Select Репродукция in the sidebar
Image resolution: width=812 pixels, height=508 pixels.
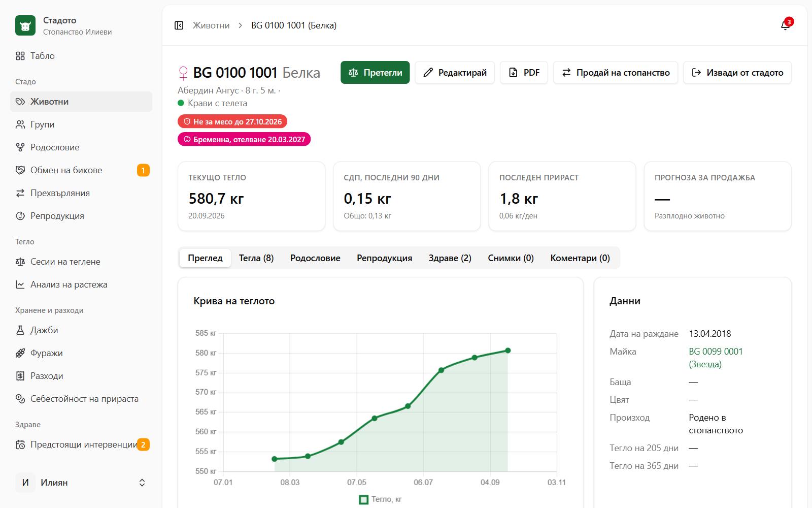click(x=81, y=216)
